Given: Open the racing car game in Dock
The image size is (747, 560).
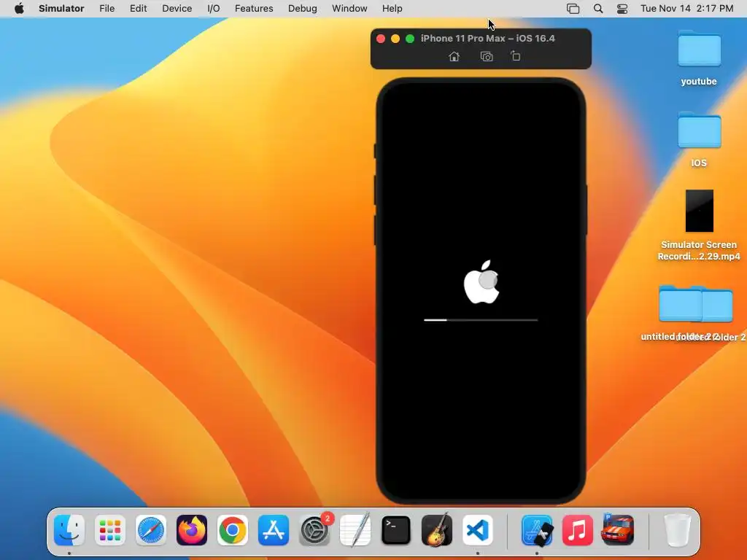Looking at the screenshot, I should 618,530.
